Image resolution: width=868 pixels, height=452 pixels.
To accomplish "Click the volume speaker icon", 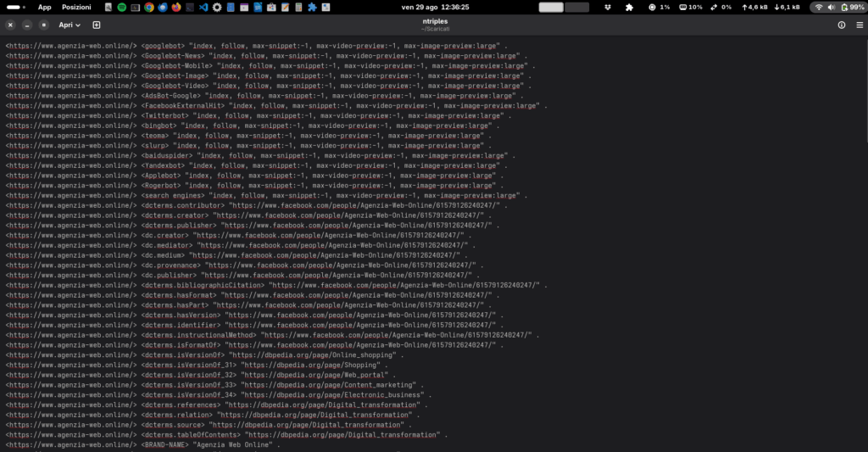I will [831, 7].
